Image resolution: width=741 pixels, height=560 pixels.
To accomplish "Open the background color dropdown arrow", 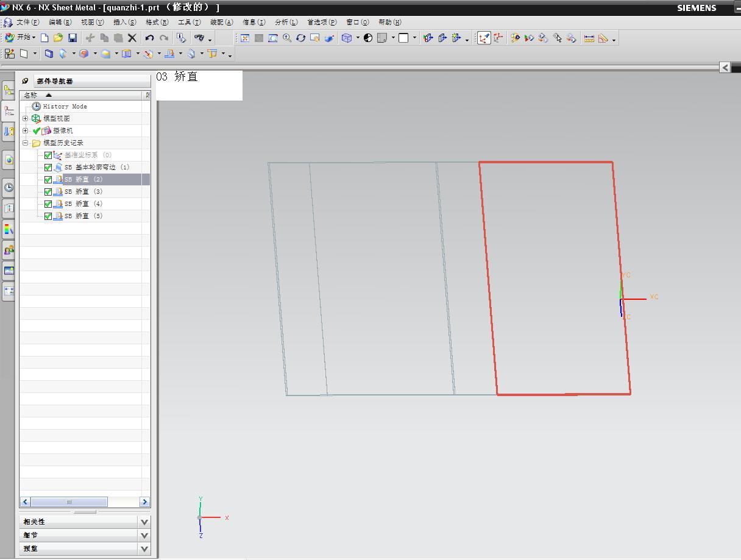I will 414,38.
